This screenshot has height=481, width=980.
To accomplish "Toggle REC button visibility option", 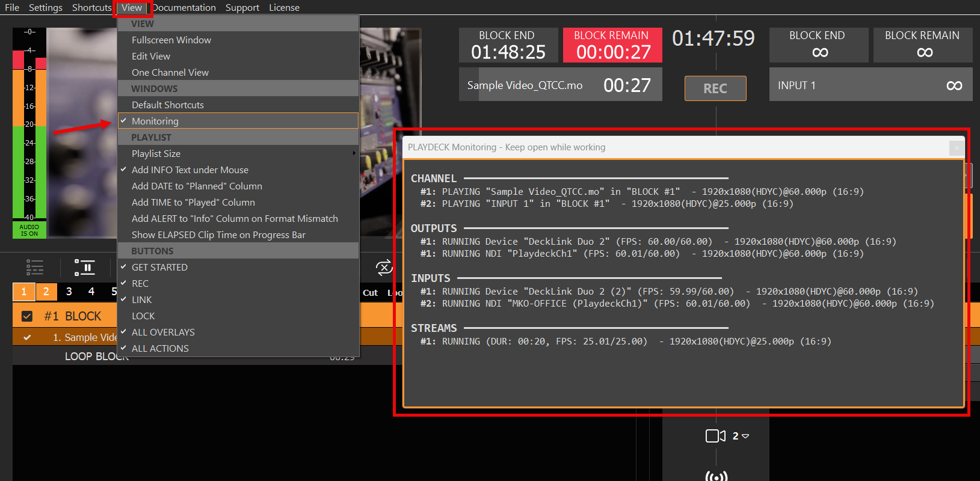I will click(x=238, y=283).
